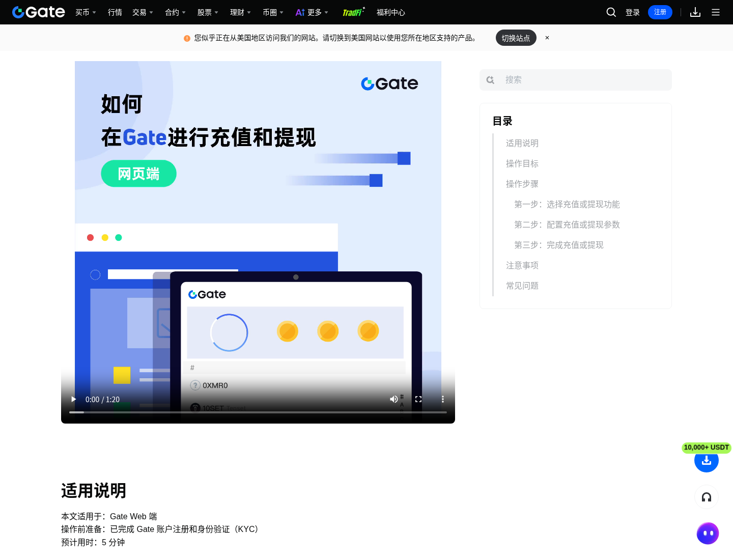Jump to 常见问题 in table of contents
The width and height of the screenshot is (733, 560).
(x=522, y=286)
